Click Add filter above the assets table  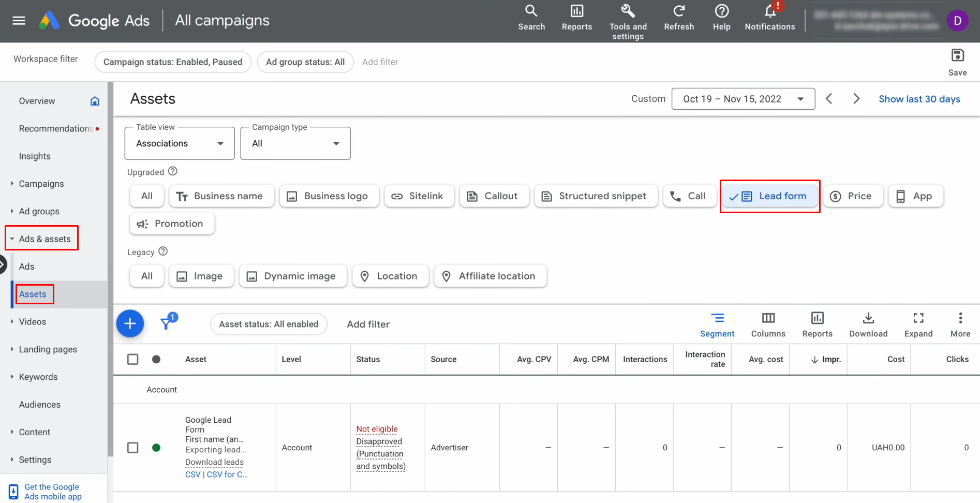click(x=368, y=324)
